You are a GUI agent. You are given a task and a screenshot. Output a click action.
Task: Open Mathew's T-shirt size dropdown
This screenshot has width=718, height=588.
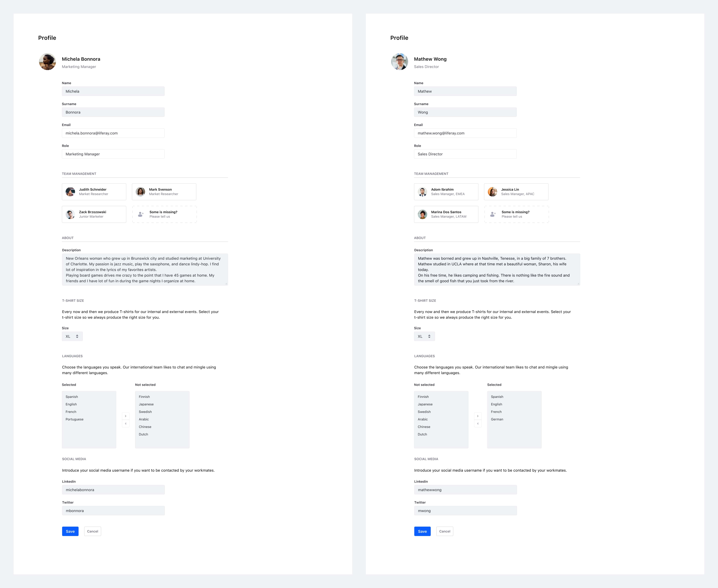[424, 336]
